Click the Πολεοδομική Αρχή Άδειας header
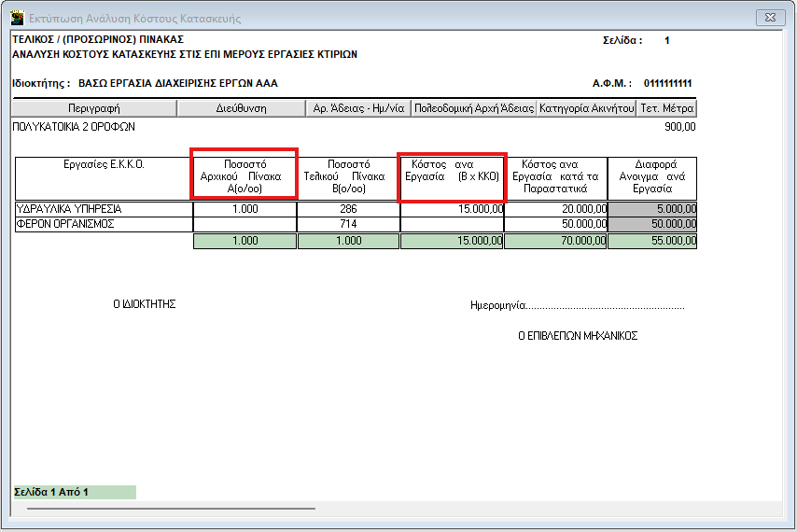 474,108
